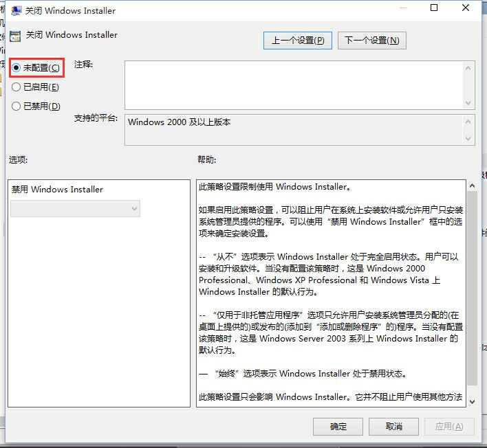487x448 pixels.
Task: Click the 关闭 Windows Installer heading text
Action: (72, 35)
